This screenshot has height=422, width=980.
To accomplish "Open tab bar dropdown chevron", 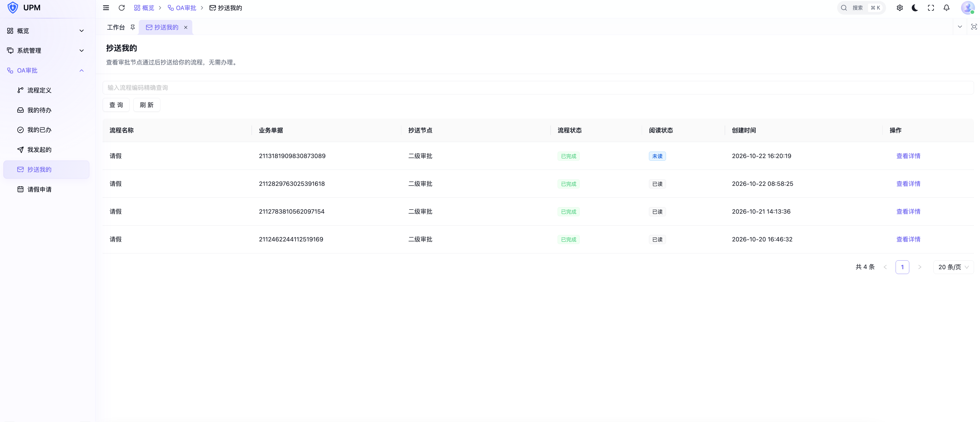I will [x=960, y=27].
